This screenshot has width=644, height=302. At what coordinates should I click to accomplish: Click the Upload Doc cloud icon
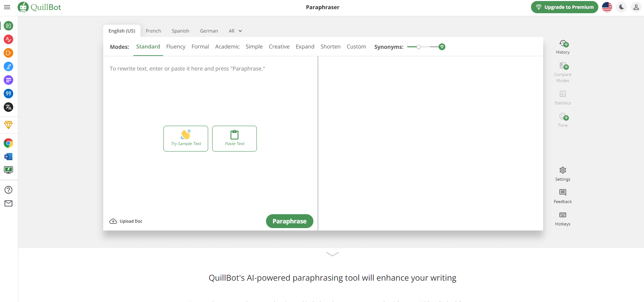113,221
